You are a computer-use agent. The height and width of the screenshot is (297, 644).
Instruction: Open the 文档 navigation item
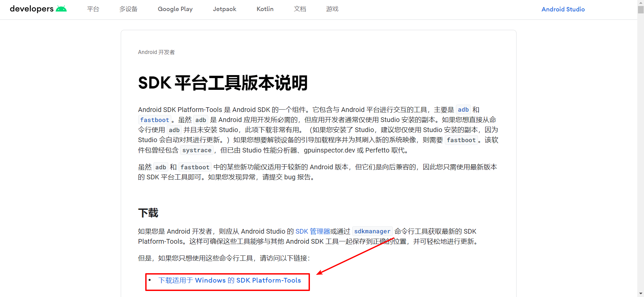(x=300, y=9)
